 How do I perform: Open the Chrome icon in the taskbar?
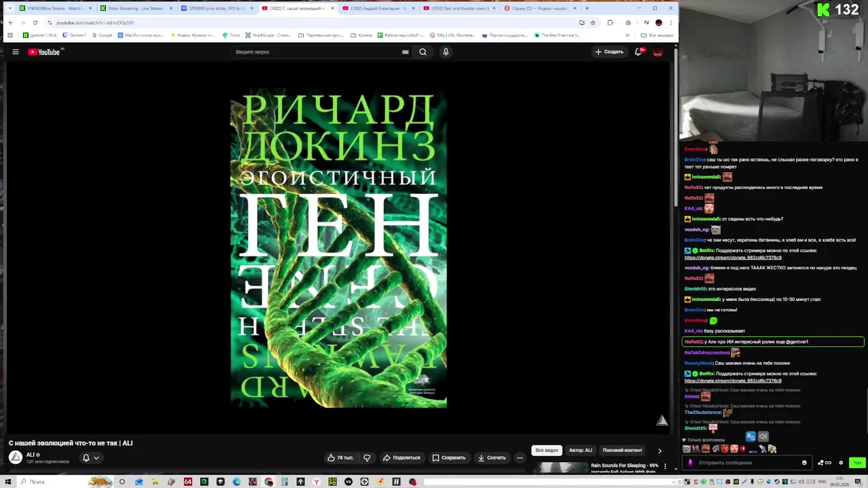(x=269, y=482)
